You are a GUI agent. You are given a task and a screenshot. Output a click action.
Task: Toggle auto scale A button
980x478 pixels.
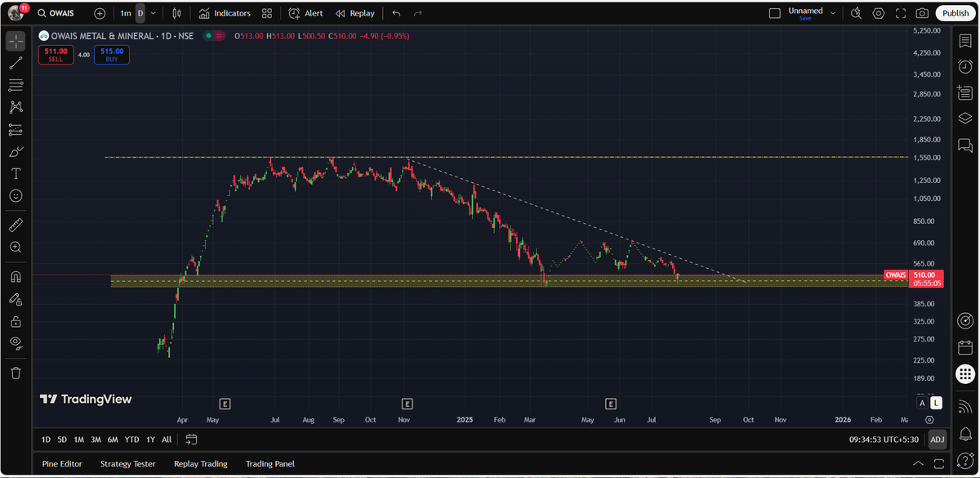click(922, 403)
